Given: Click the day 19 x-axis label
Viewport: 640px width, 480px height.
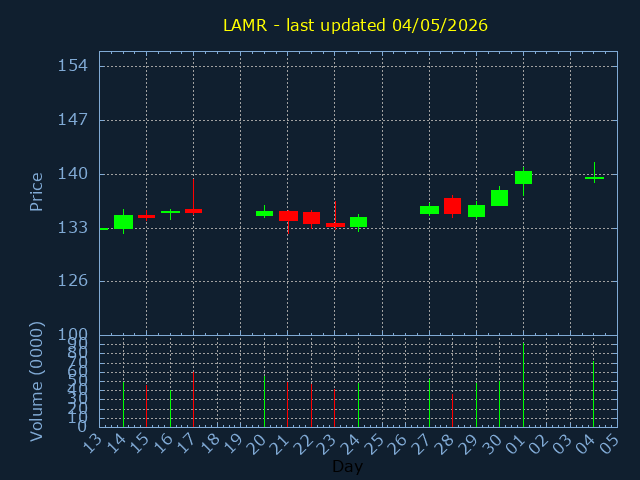Looking at the screenshot, I should (x=234, y=444).
